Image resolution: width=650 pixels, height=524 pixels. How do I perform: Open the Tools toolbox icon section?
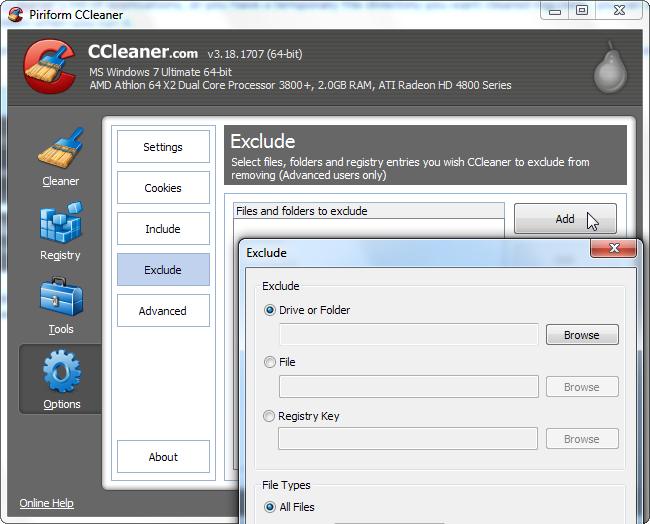[61, 297]
